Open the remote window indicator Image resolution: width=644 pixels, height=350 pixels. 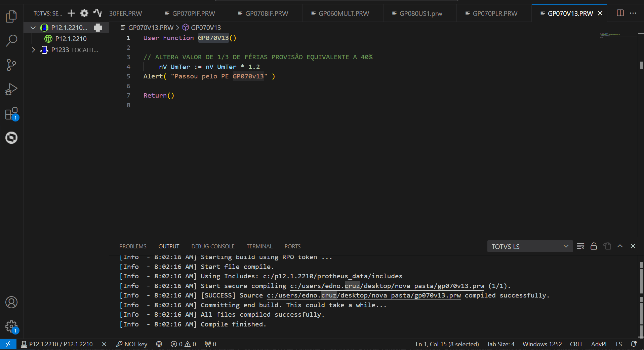(8, 344)
